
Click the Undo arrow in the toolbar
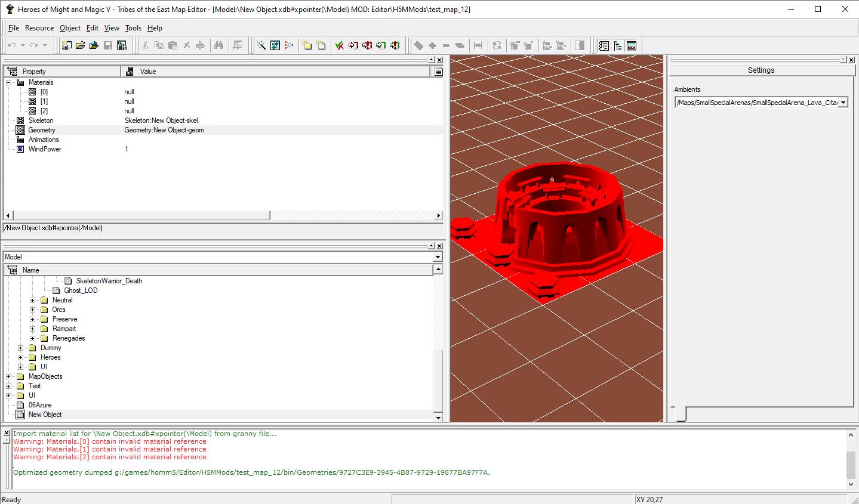pos(12,45)
